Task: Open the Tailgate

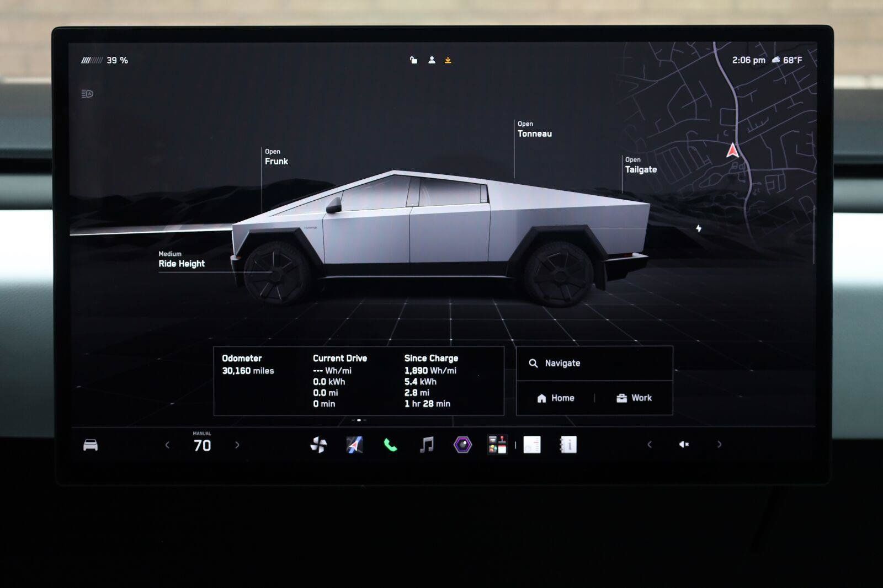Action: click(641, 165)
